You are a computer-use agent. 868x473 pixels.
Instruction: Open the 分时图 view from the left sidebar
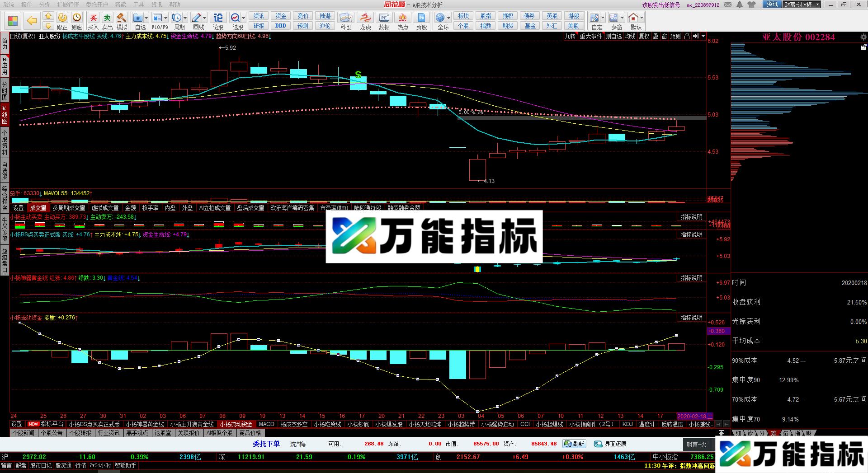[5, 89]
